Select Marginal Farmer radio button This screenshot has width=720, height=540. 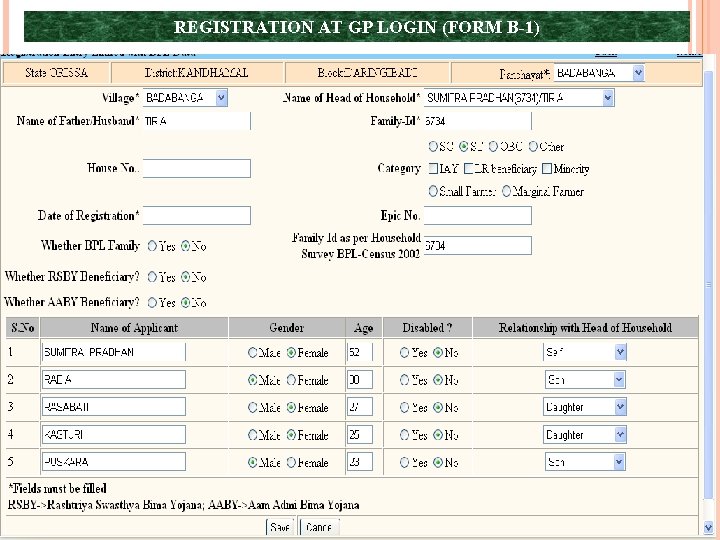tap(506, 191)
